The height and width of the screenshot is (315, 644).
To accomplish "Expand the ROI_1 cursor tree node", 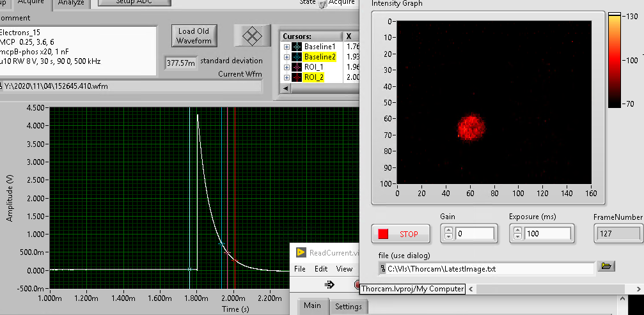I will [x=287, y=67].
